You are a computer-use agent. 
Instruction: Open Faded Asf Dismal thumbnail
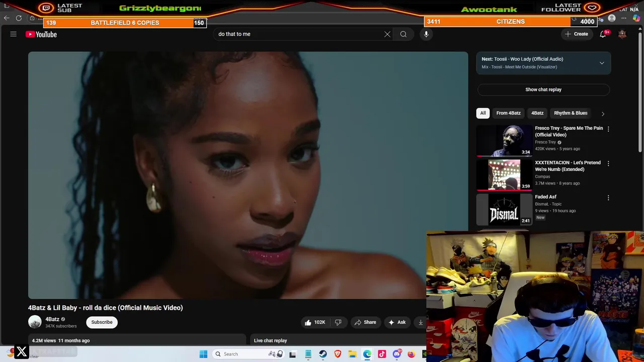tap(504, 209)
